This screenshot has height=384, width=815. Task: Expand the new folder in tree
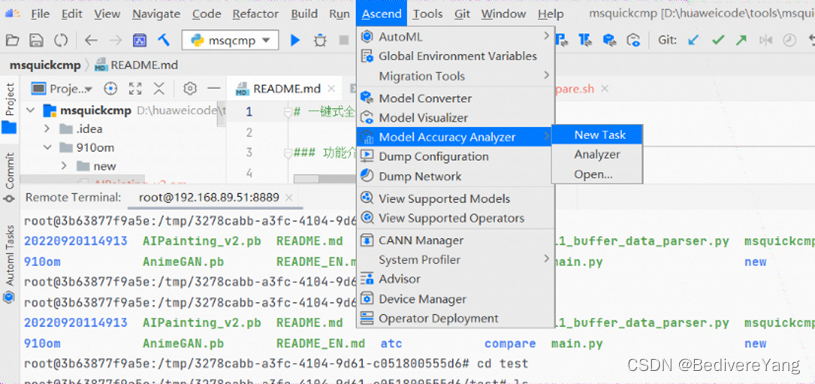[64, 166]
